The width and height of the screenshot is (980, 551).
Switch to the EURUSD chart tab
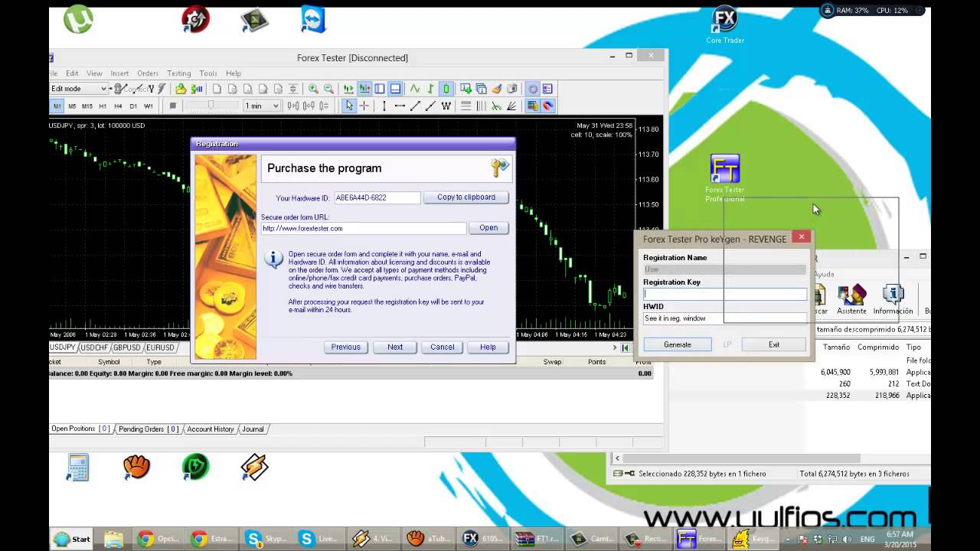point(161,347)
